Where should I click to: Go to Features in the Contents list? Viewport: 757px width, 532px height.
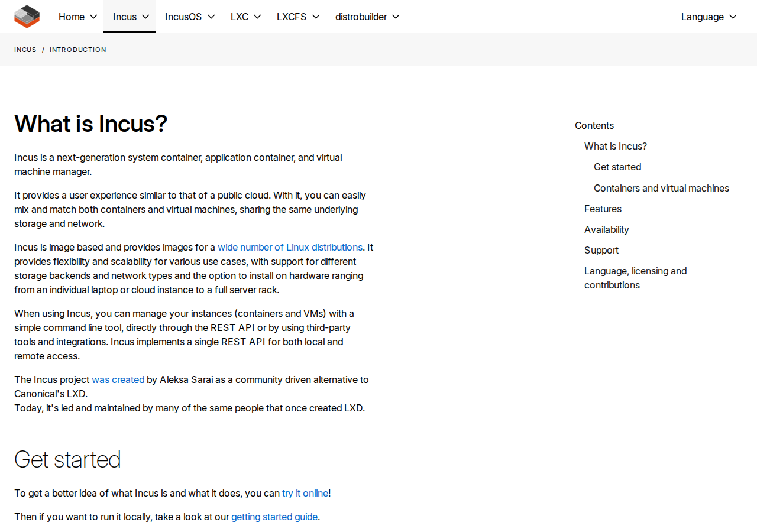[x=603, y=209]
